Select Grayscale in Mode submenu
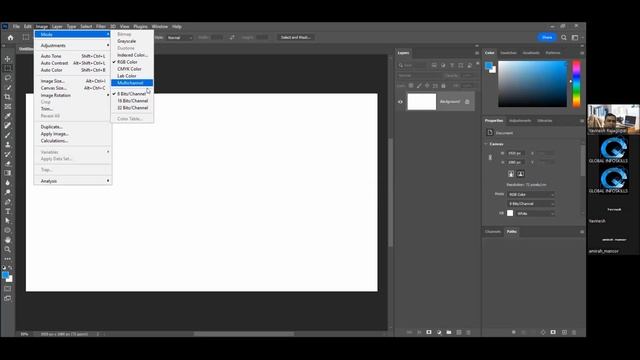The height and width of the screenshot is (360, 640). point(132,41)
